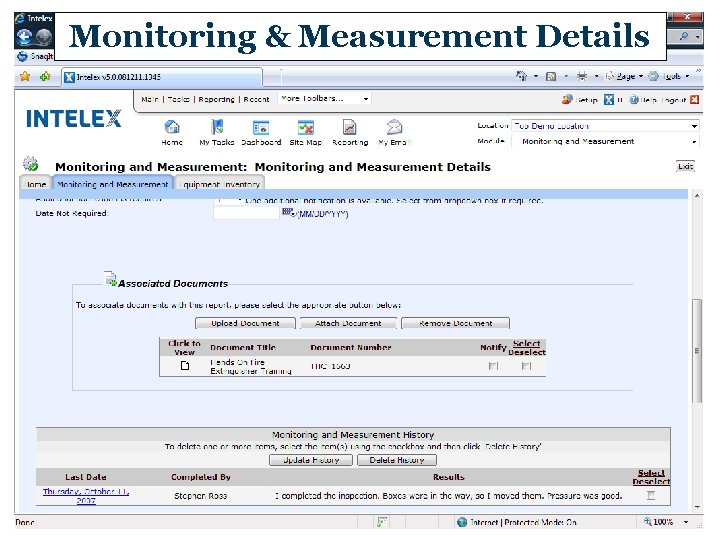Open the notification count dropdown box
This screenshot has height=540, width=720.
(229, 200)
